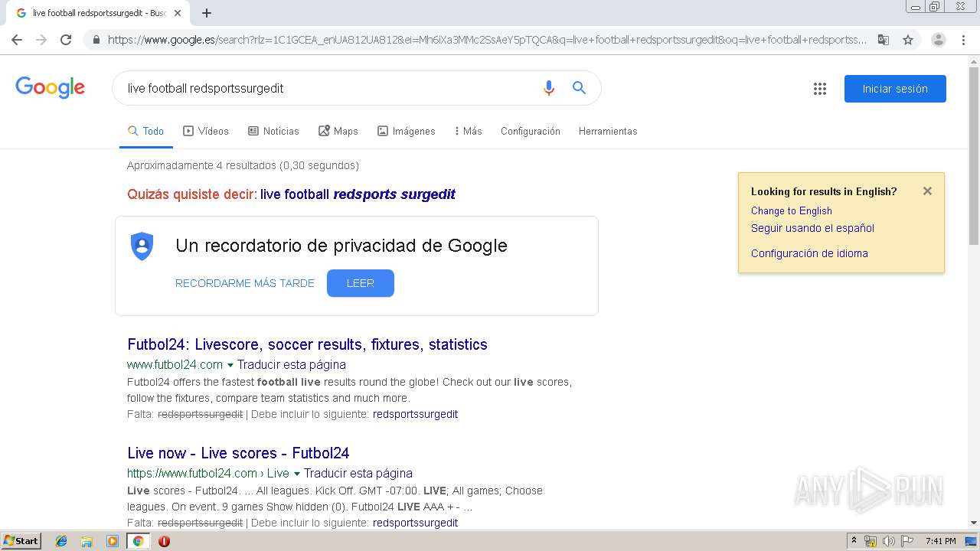Click the browser back arrow
This screenshot has height=551, width=980.
17,40
